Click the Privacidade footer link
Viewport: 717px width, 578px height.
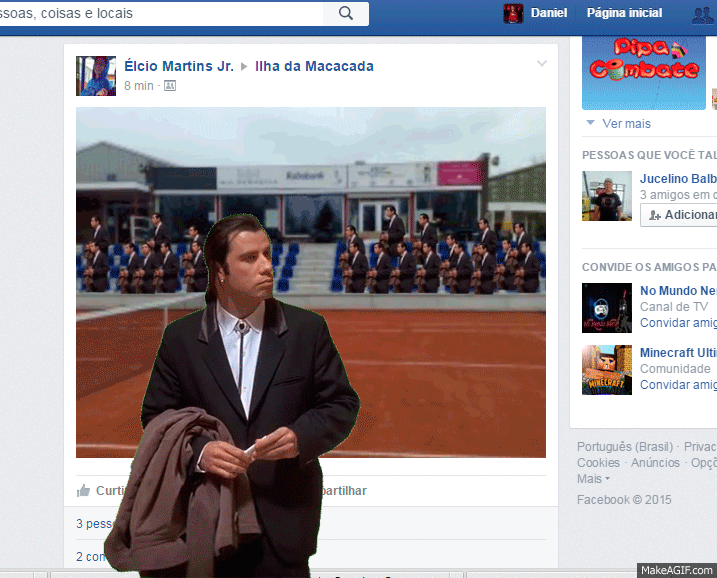click(700, 446)
